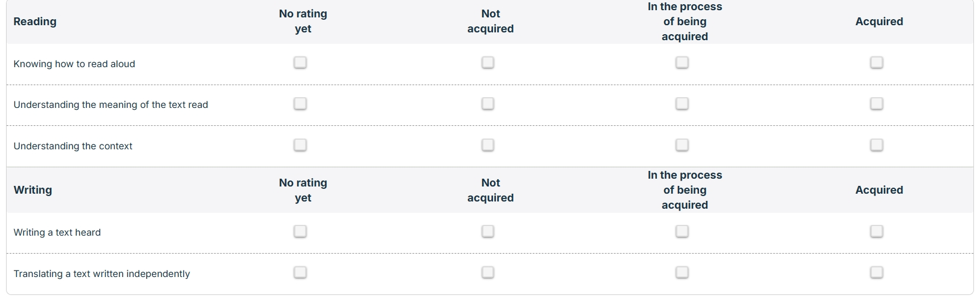This screenshot has height=304, width=980.
Task: Mark 'Understanding the meaning of the text read' Acquired
Action: click(x=877, y=104)
